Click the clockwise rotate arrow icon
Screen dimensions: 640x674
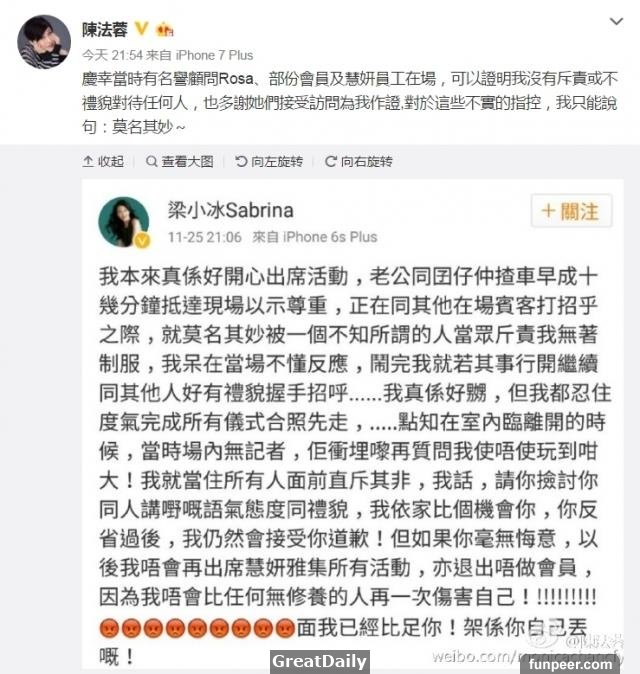click(x=331, y=161)
